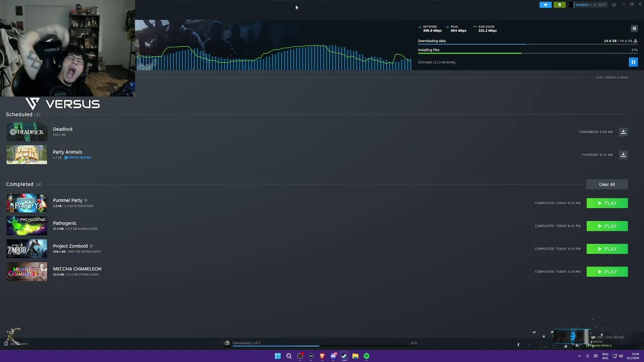Image resolution: width=644 pixels, height=362 pixels.
Task: Select the Party Animals title text
Action: [67, 152]
